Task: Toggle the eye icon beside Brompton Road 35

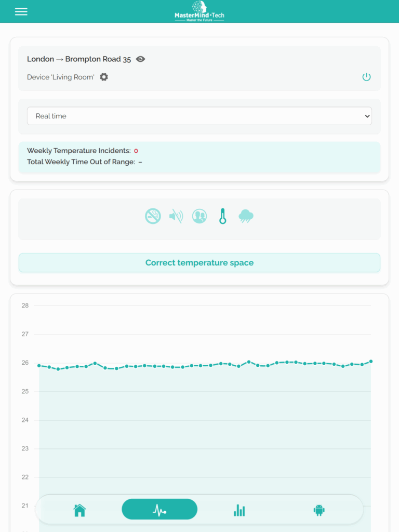Action: tap(140, 59)
